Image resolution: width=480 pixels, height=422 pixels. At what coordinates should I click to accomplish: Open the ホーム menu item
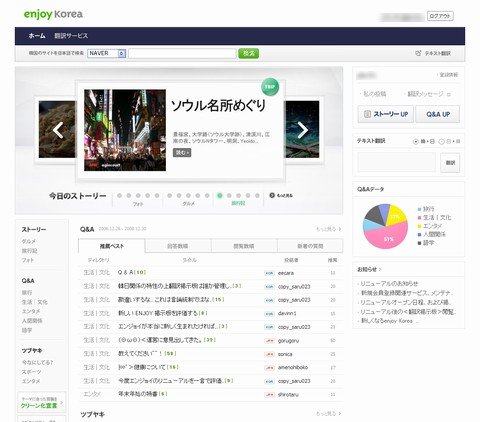click(x=37, y=36)
